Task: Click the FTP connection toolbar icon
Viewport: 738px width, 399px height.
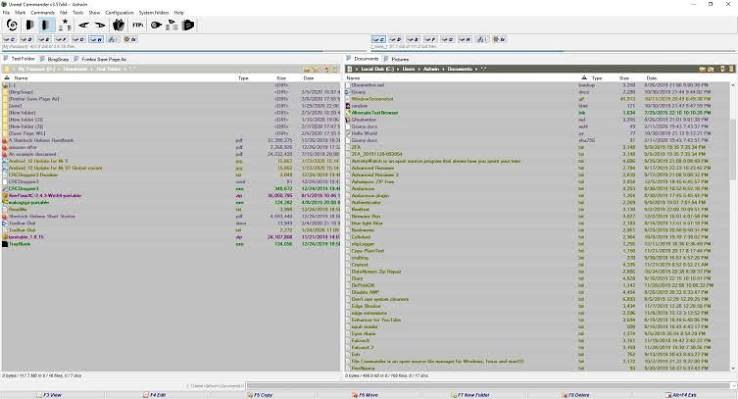Action: (137, 25)
